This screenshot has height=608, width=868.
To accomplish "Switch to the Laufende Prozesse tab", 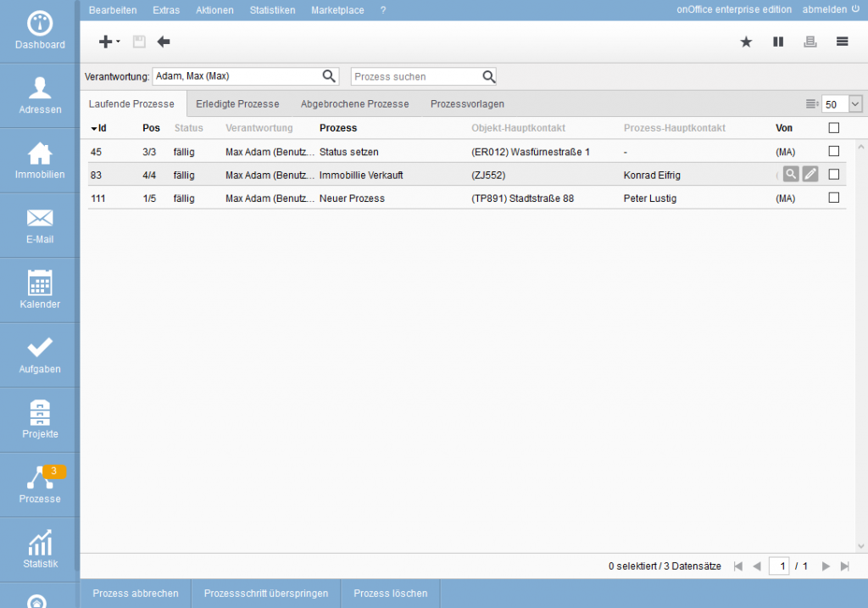I will 131,104.
